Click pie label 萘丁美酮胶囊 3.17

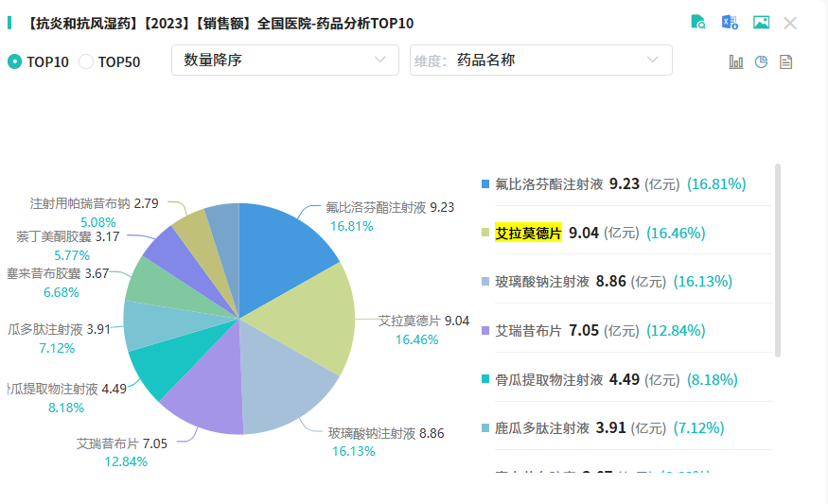pyautogui.click(x=67, y=236)
